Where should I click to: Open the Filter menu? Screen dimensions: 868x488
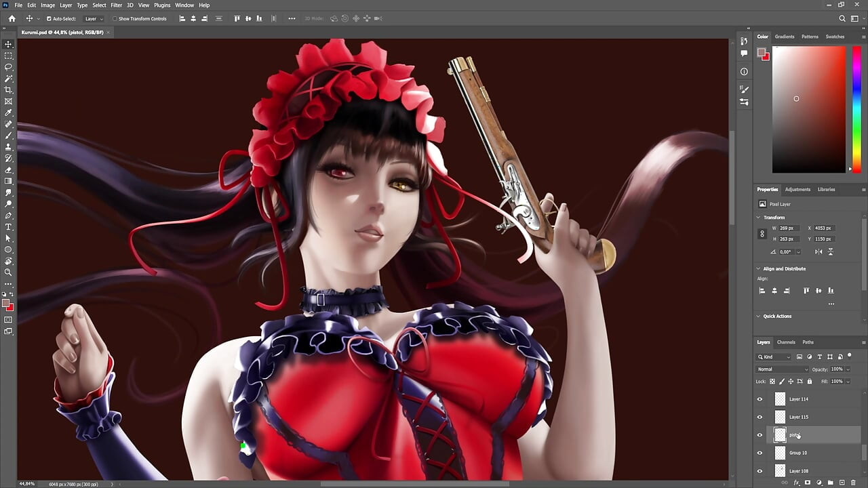[117, 5]
